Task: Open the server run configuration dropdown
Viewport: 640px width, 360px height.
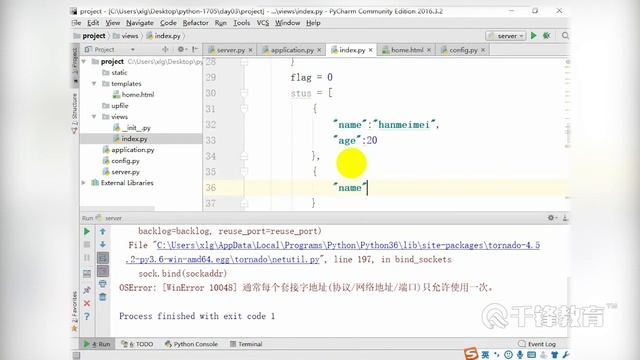Action: 506,36
